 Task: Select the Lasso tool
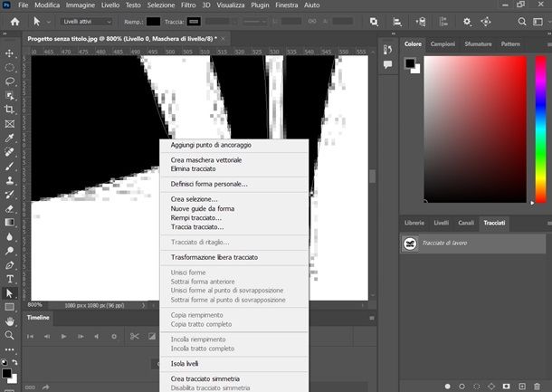pyautogui.click(x=10, y=81)
